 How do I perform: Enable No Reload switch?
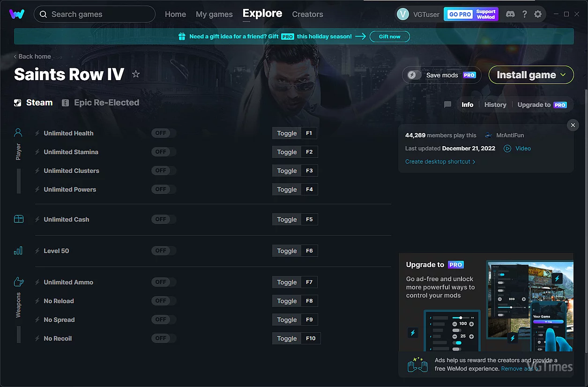tap(164, 301)
